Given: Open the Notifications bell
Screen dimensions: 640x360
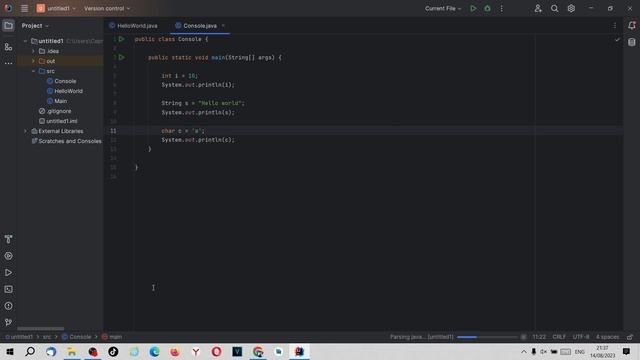Looking at the screenshot, I should (631, 25).
